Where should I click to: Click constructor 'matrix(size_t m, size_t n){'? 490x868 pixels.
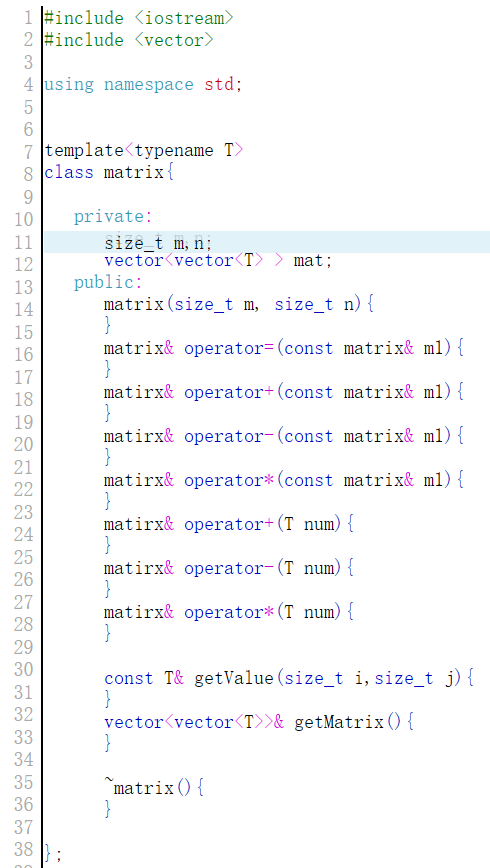[x=239, y=304]
